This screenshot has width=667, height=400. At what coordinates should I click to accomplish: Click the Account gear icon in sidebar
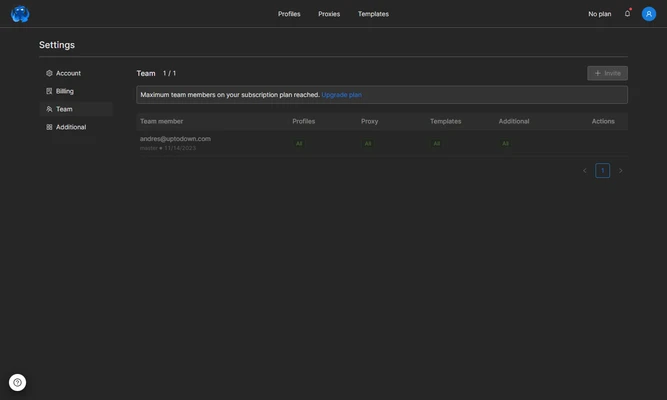pos(49,73)
